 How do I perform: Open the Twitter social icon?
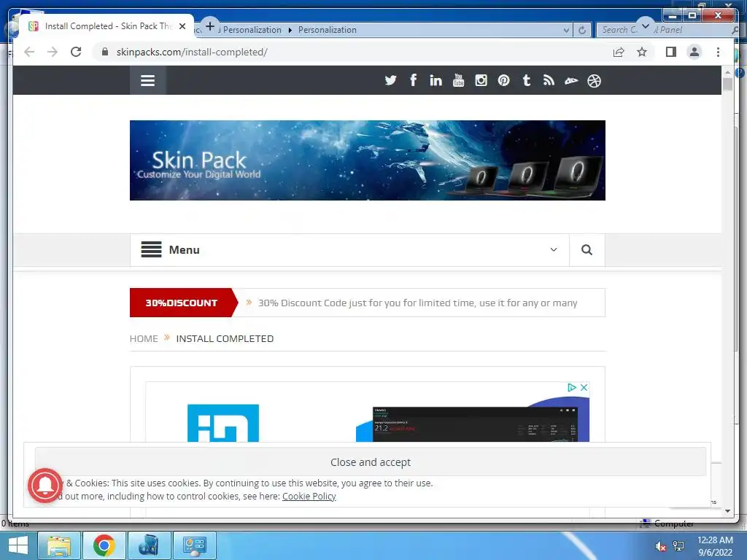(390, 80)
